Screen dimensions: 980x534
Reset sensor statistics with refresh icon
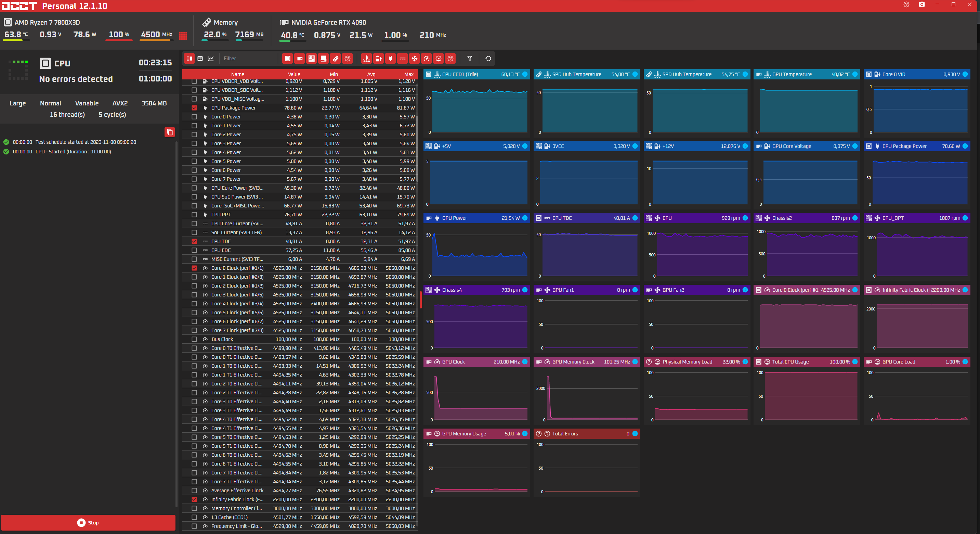pyautogui.click(x=488, y=59)
